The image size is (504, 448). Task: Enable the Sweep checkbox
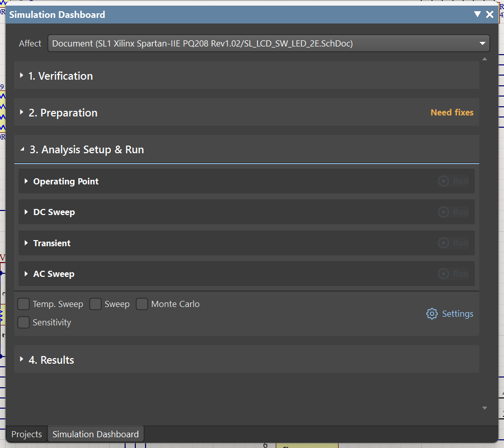point(95,304)
